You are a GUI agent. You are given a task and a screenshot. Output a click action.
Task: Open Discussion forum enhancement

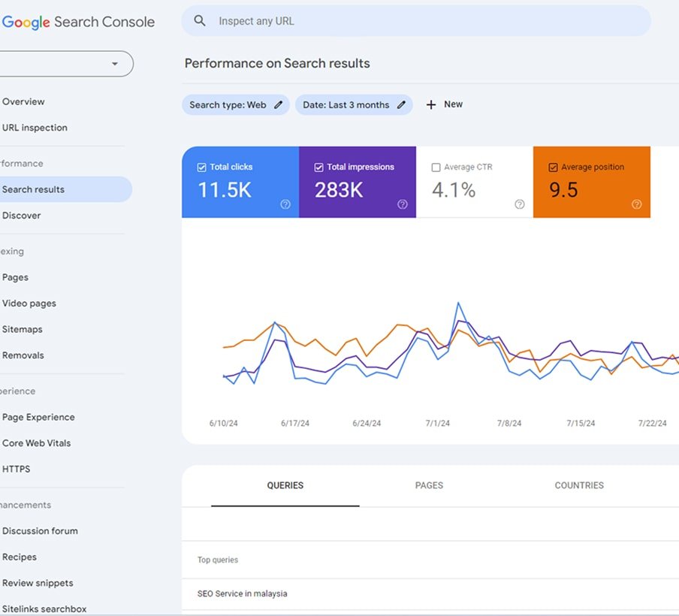pos(40,531)
